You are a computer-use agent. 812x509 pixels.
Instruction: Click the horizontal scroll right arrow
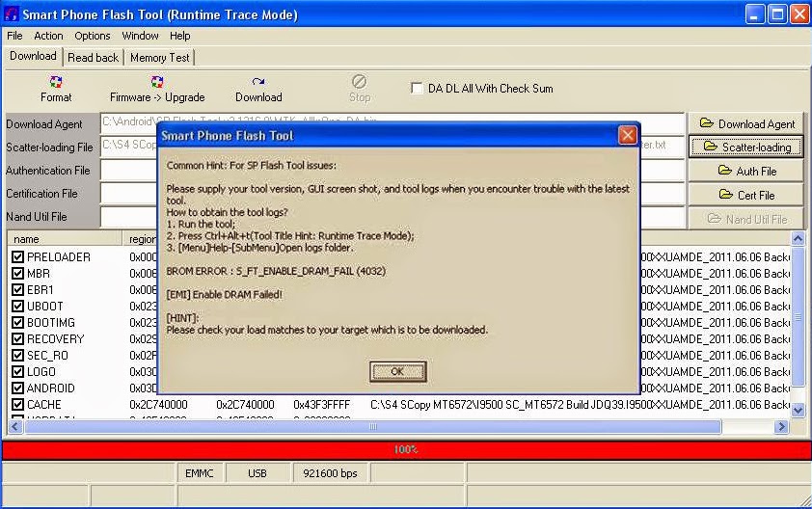click(x=781, y=427)
